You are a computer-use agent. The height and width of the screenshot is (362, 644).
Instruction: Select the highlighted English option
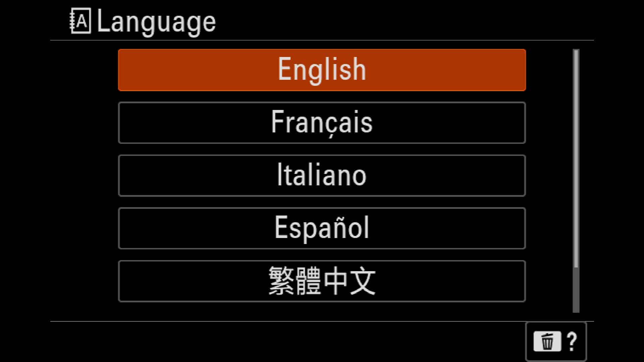[322, 70]
